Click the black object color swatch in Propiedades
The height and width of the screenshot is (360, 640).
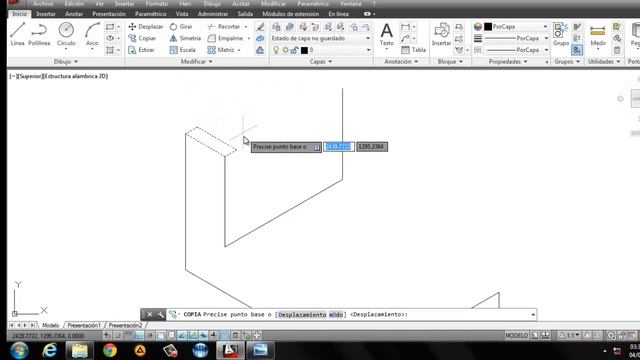pos(488,27)
